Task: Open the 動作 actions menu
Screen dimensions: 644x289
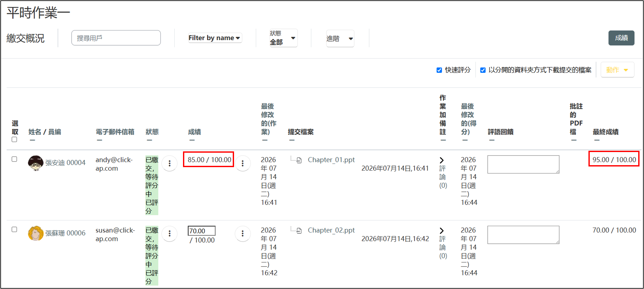Action: tap(617, 70)
